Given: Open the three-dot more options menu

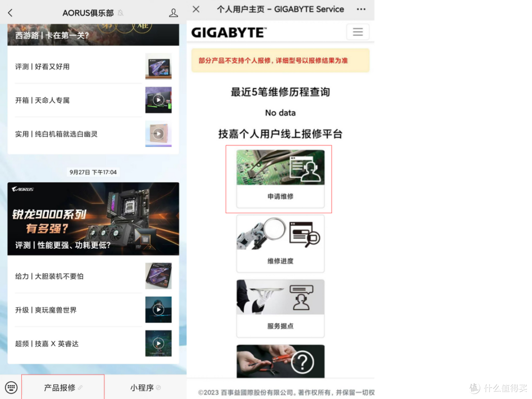Looking at the screenshot, I should coord(361,9).
